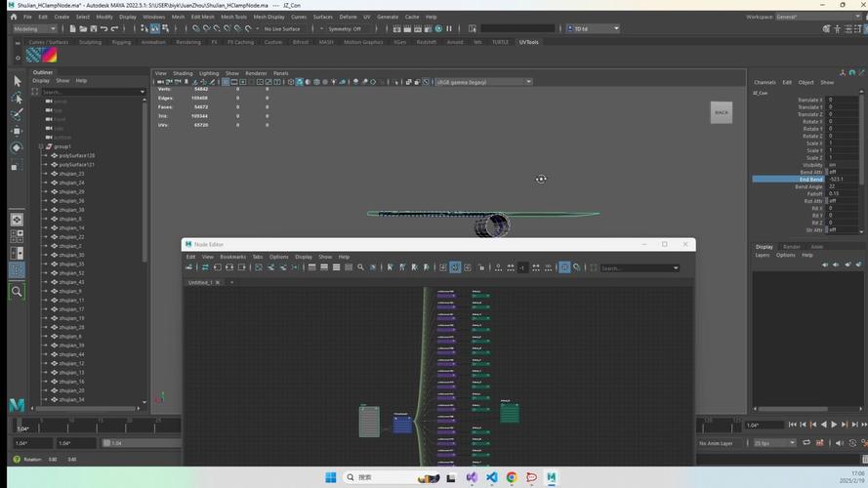Viewport: 868px width, 488px height.
Task: Open the Windows Start menu
Action: (330, 477)
